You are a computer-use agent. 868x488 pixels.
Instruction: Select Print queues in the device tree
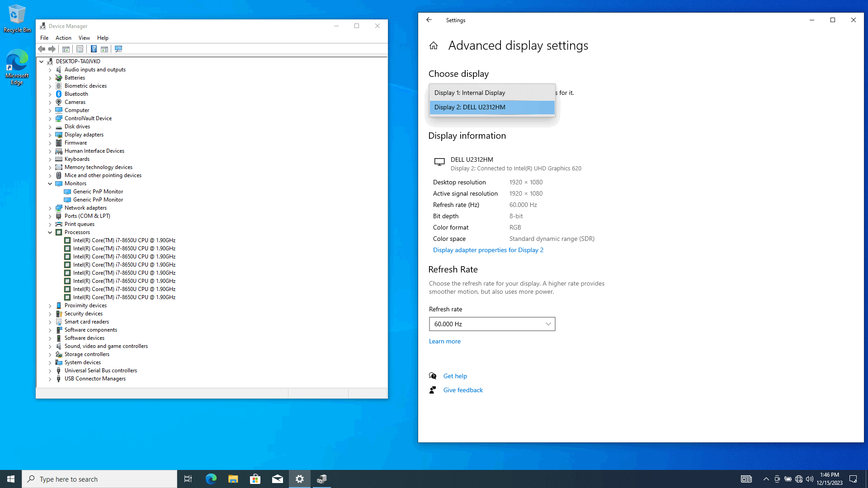click(x=80, y=224)
